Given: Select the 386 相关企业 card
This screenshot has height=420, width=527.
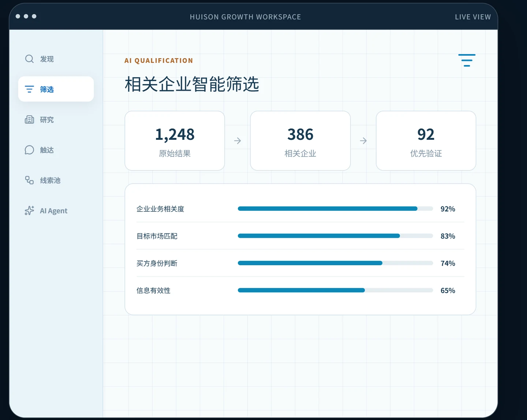Looking at the screenshot, I should (x=300, y=141).
